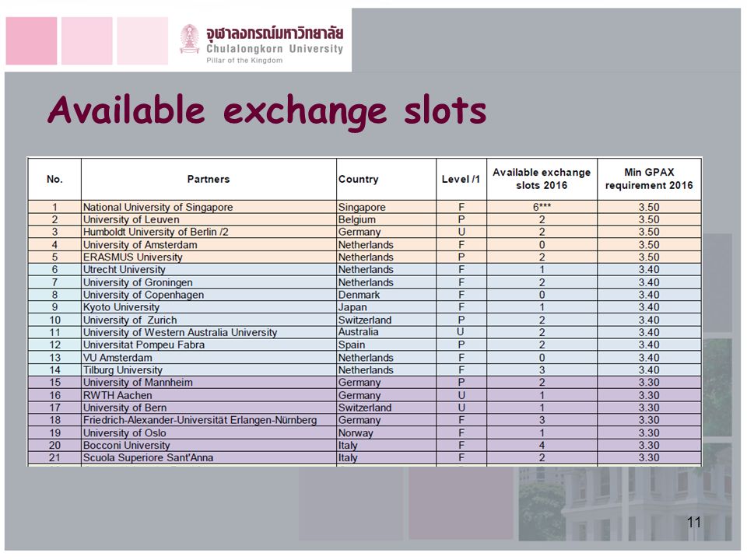This screenshot has height=560, width=747.
Task: Click the lightest pink square in header
Action: (142, 41)
